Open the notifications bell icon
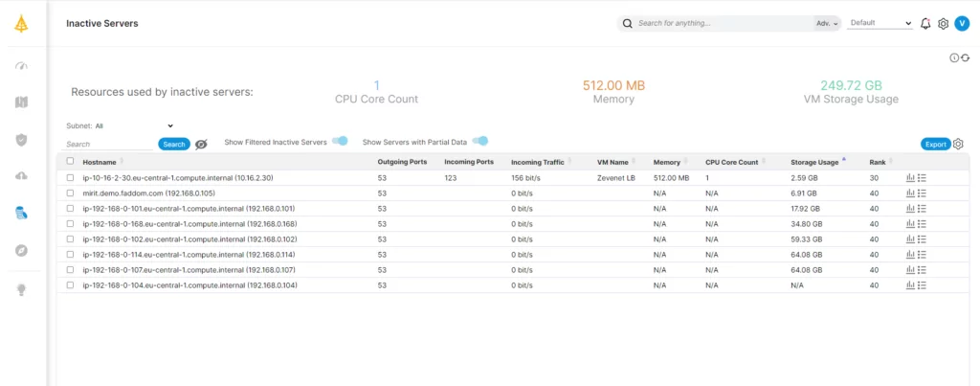The height and width of the screenshot is (386, 980). [925, 24]
